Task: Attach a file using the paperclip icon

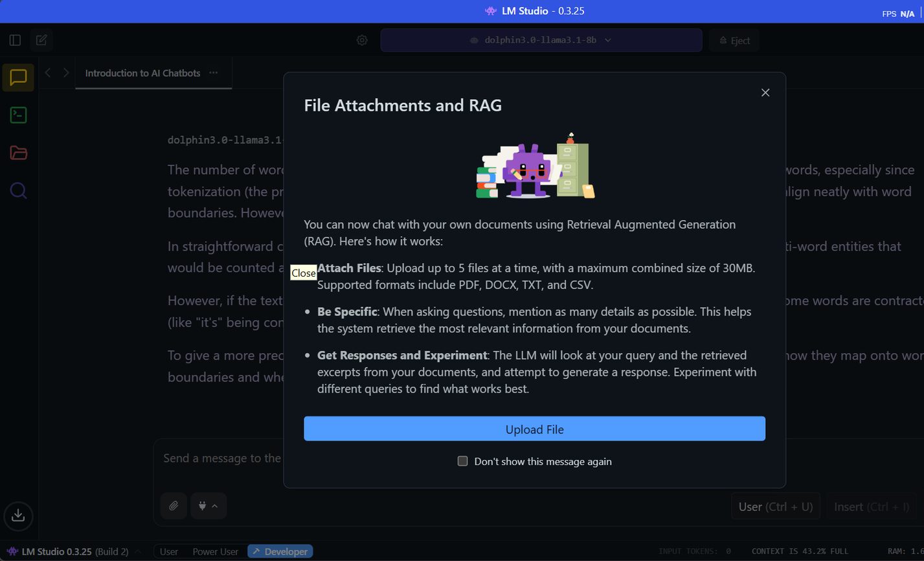Action: point(174,506)
